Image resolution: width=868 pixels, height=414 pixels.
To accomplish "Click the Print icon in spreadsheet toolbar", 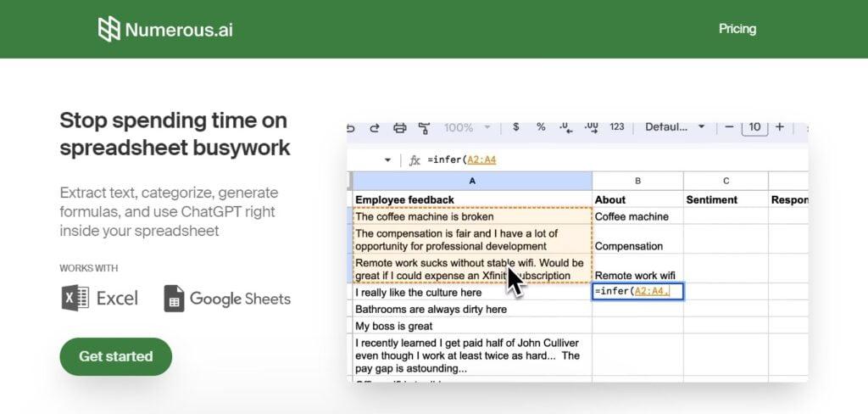I will pos(399,127).
